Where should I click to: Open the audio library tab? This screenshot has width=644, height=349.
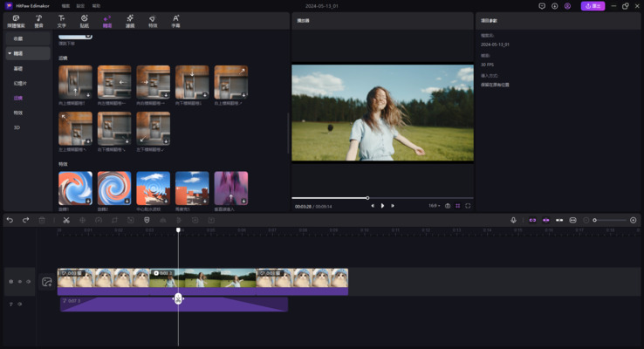pyautogui.click(x=38, y=21)
